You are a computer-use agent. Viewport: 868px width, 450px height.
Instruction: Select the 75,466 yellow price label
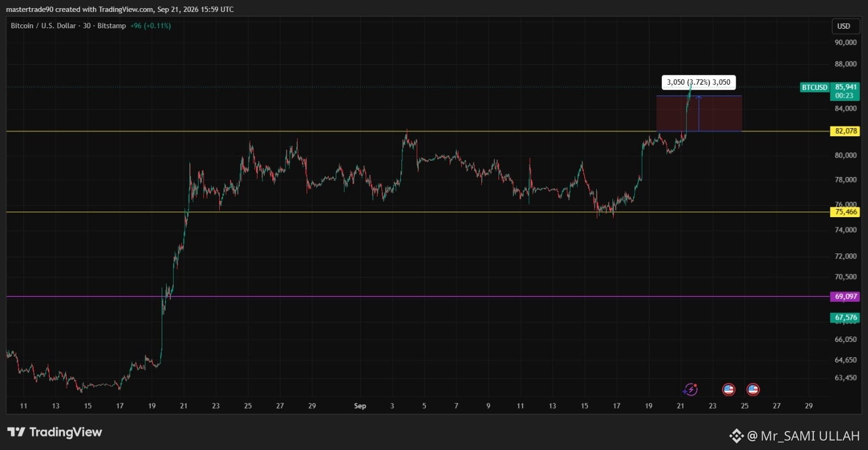(845, 212)
